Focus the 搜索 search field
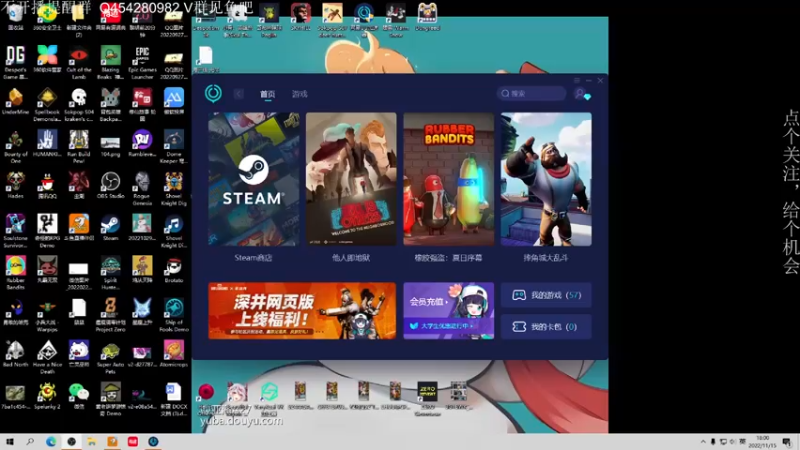The width and height of the screenshot is (800, 450). (x=531, y=93)
